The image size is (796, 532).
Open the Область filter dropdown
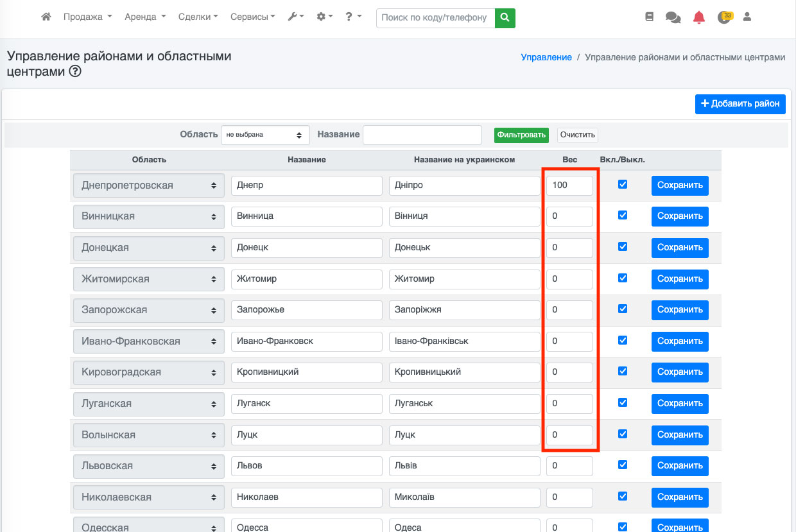[265, 135]
